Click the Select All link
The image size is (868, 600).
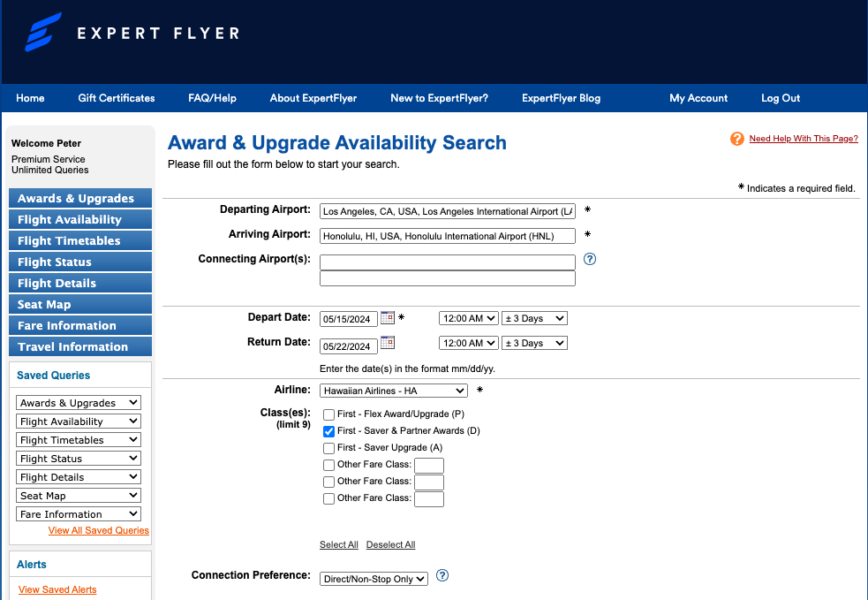tap(338, 544)
